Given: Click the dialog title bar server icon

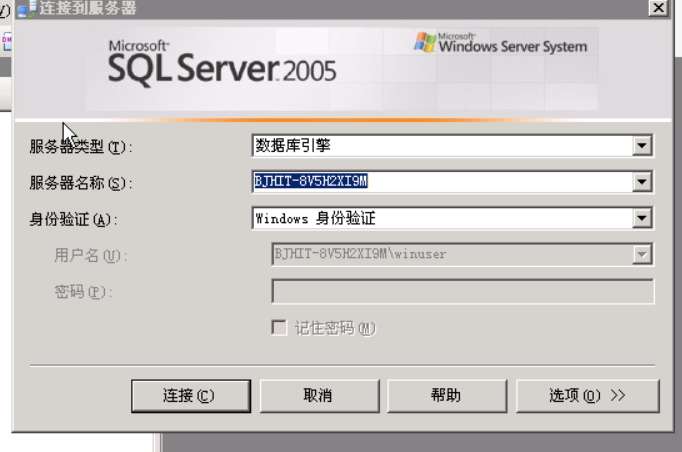Looking at the screenshot, I should 27,9.
